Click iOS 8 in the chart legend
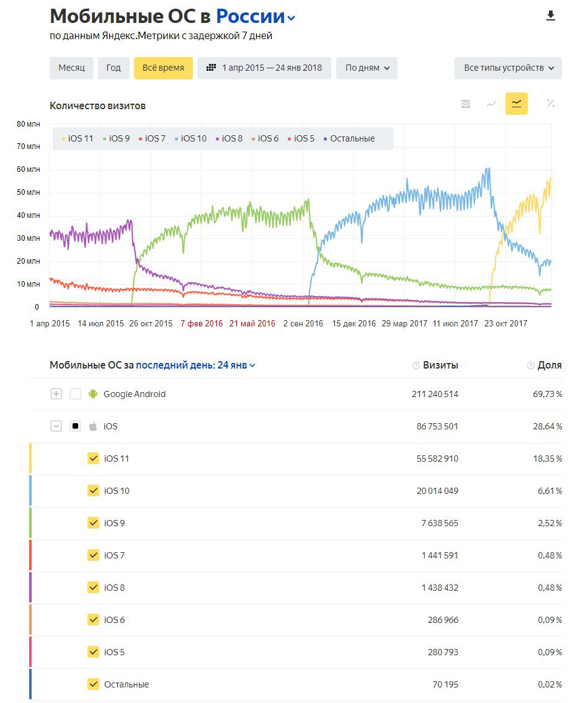The height and width of the screenshot is (703, 588). pyautogui.click(x=229, y=138)
